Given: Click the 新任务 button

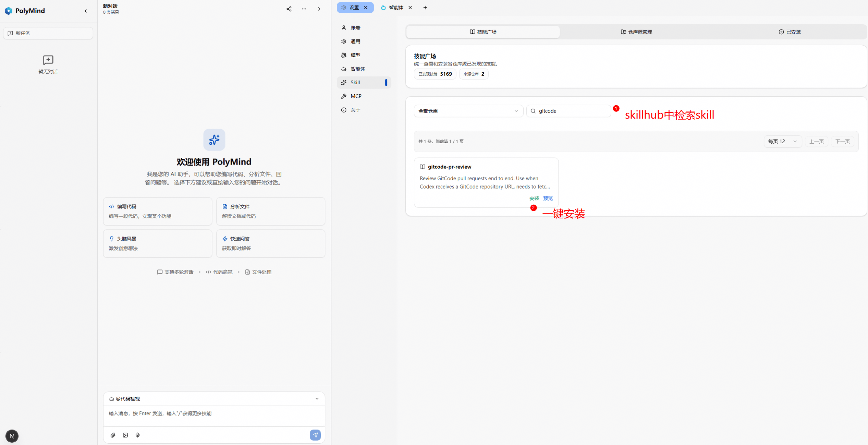Looking at the screenshot, I should point(48,33).
